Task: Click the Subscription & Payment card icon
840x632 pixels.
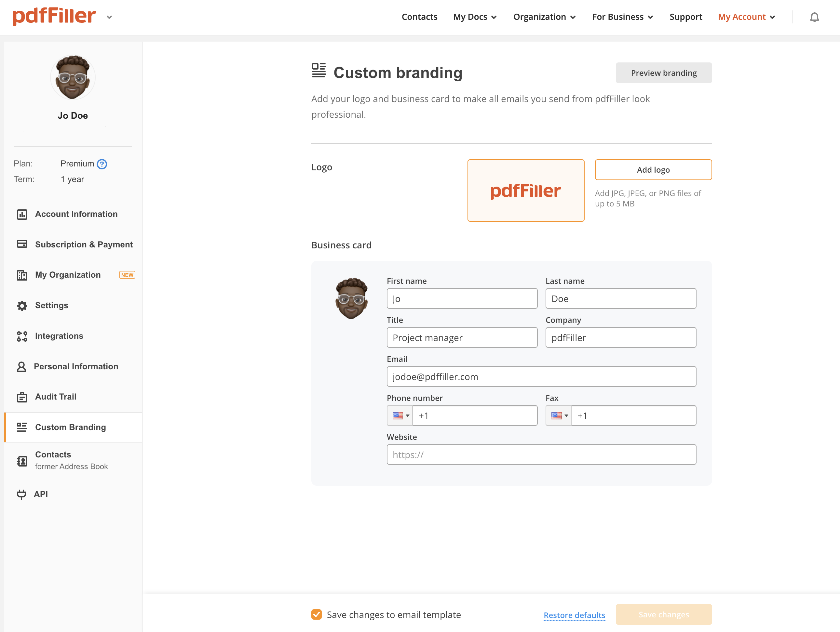Action: point(22,244)
